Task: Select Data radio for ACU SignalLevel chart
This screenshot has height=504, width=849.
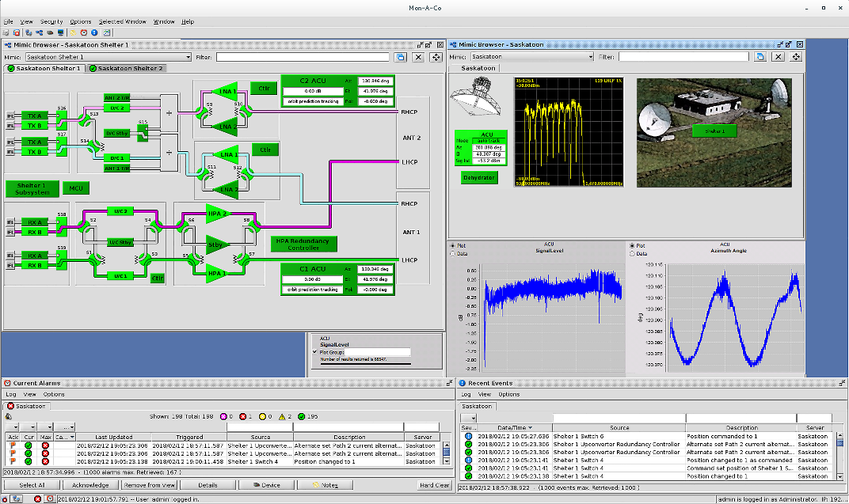Action: (x=453, y=254)
